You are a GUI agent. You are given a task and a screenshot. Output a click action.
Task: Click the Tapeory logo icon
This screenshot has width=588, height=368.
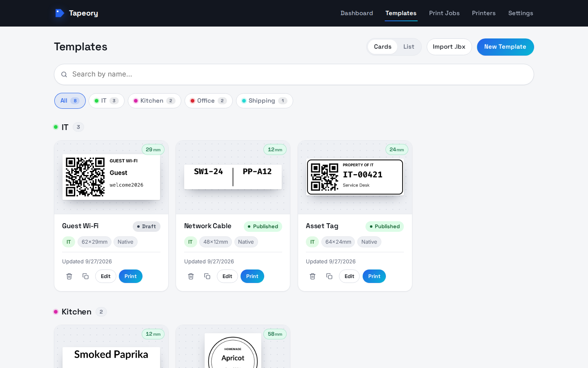[x=60, y=13]
